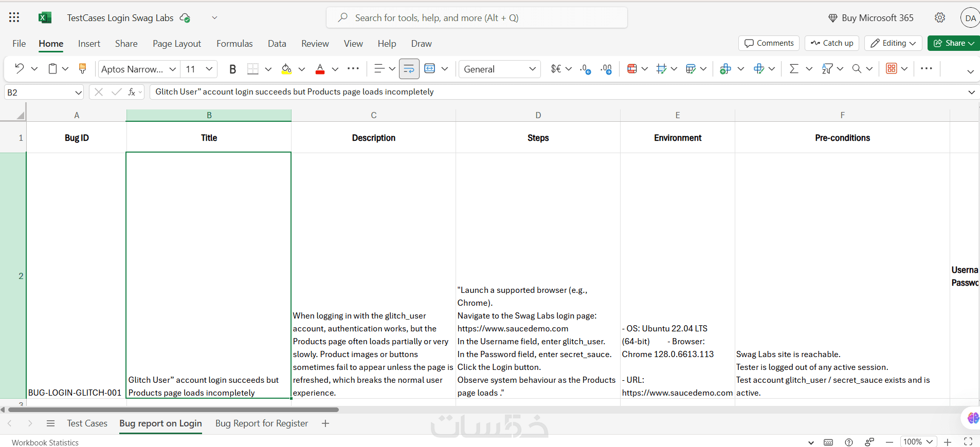
Task: Click the green Share button
Action: click(954, 43)
